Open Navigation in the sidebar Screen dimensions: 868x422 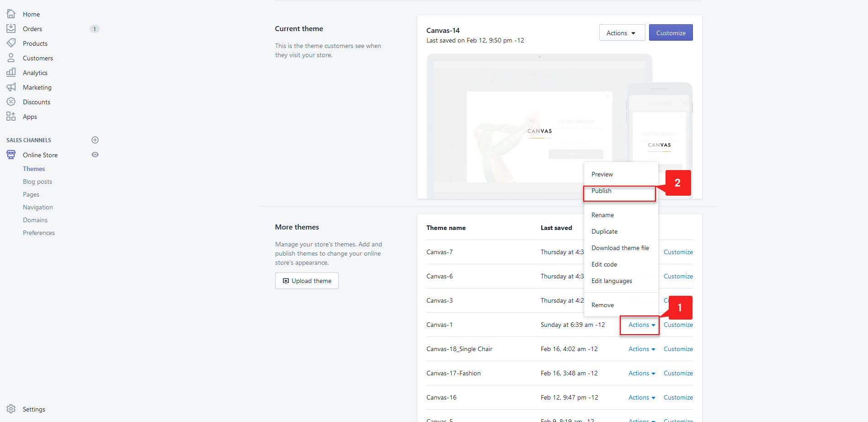[38, 207]
